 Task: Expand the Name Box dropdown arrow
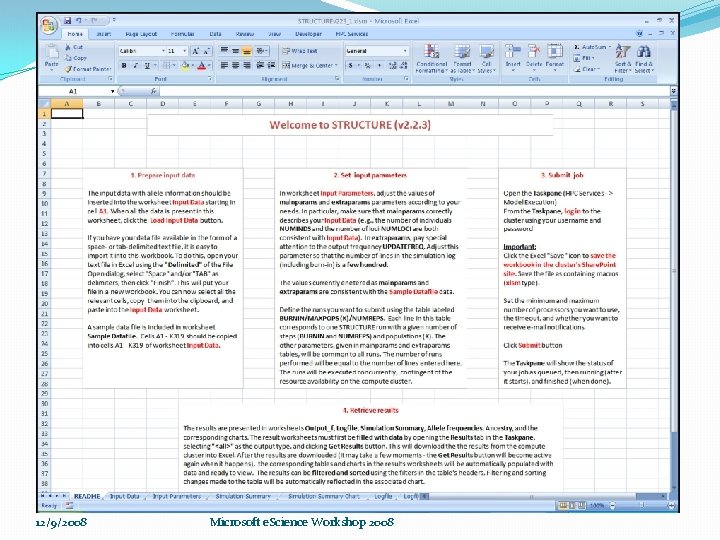[112, 91]
